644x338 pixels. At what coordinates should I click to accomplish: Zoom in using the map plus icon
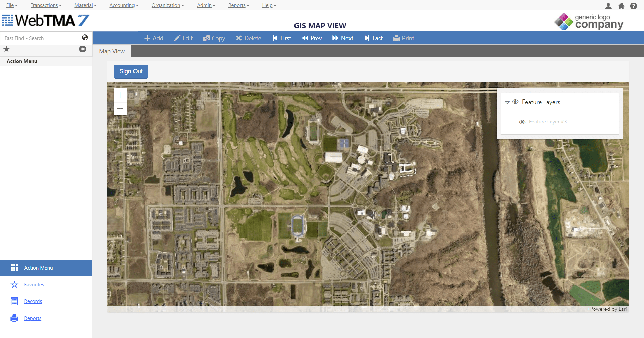[x=120, y=95]
